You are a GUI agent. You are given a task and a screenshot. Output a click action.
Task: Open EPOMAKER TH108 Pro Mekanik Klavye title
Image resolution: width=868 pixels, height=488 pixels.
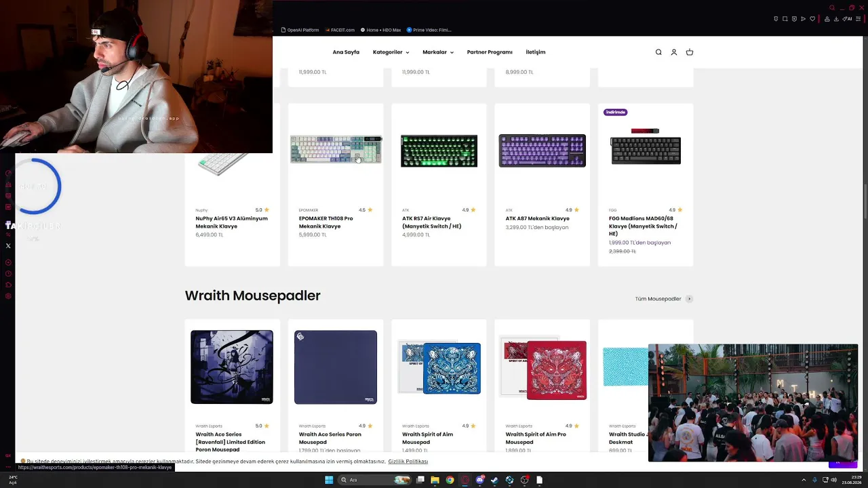[x=326, y=222]
